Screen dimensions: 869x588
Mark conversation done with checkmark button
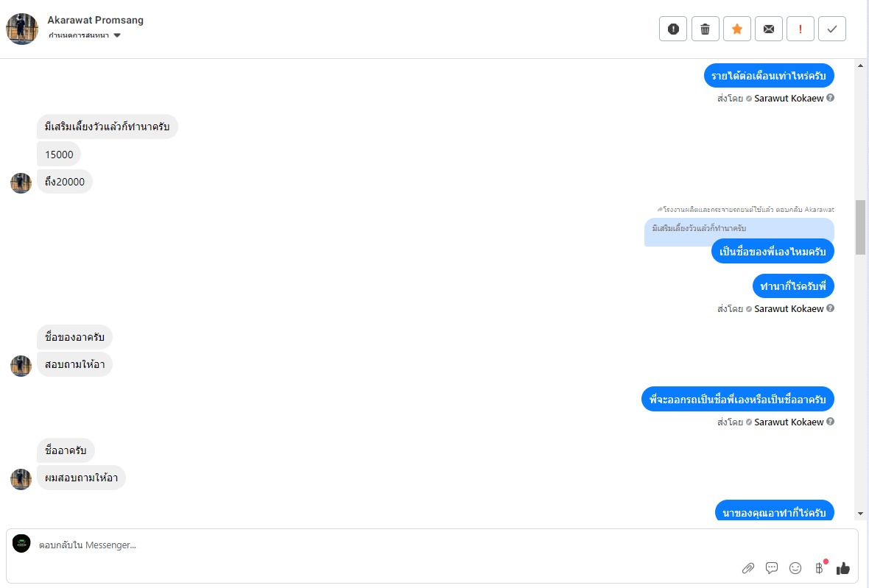tap(832, 29)
